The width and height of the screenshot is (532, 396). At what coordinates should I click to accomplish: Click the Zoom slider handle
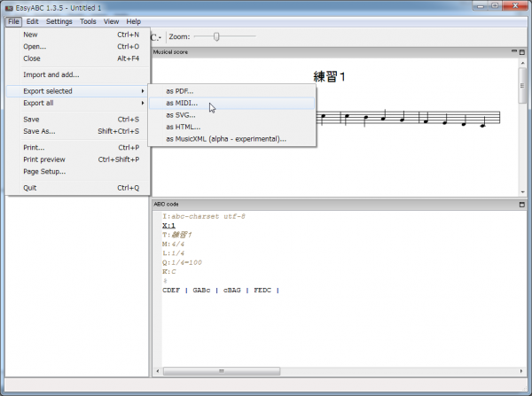pyautogui.click(x=215, y=36)
